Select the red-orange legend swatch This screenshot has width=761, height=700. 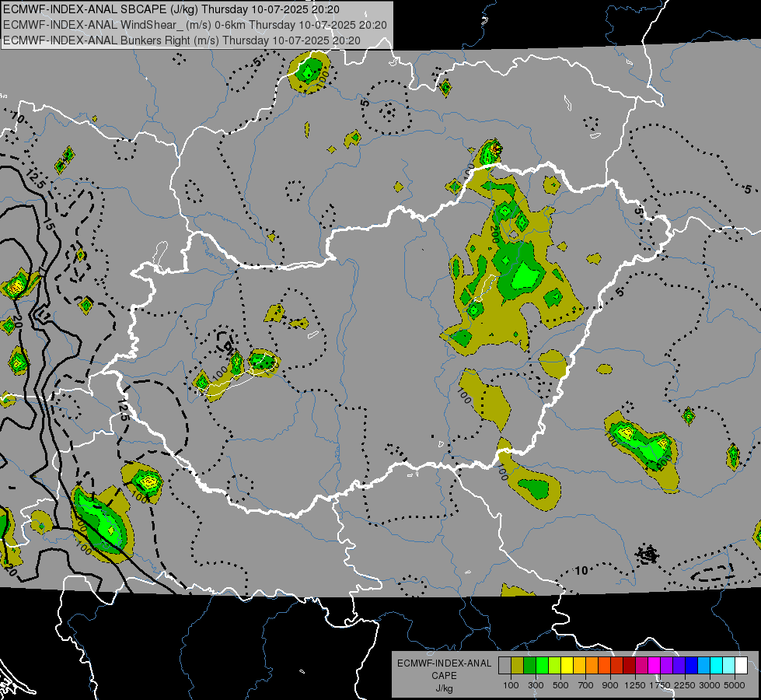pyautogui.click(x=604, y=666)
